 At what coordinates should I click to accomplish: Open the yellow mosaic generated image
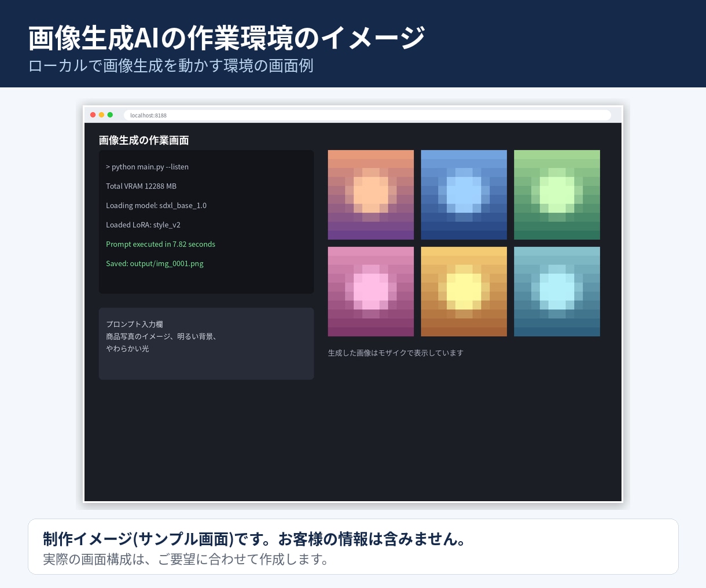464,292
